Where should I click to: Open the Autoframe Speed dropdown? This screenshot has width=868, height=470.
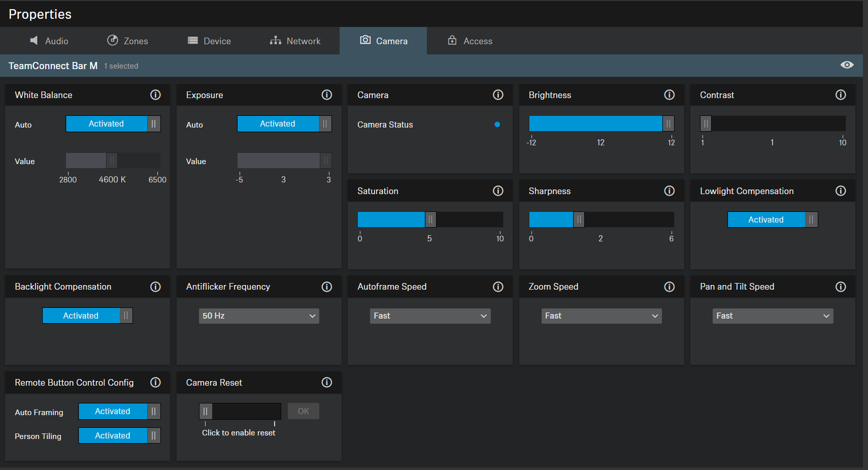(430, 316)
